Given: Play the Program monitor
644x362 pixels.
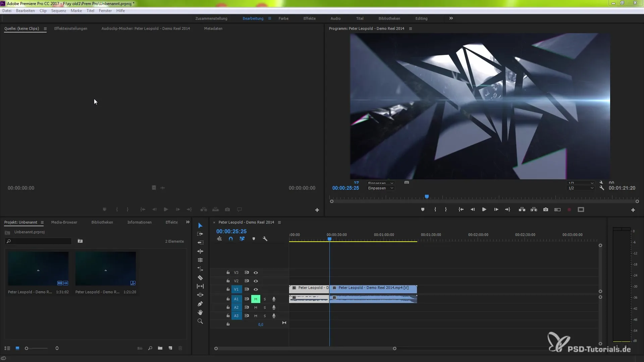Looking at the screenshot, I should [x=484, y=209].
